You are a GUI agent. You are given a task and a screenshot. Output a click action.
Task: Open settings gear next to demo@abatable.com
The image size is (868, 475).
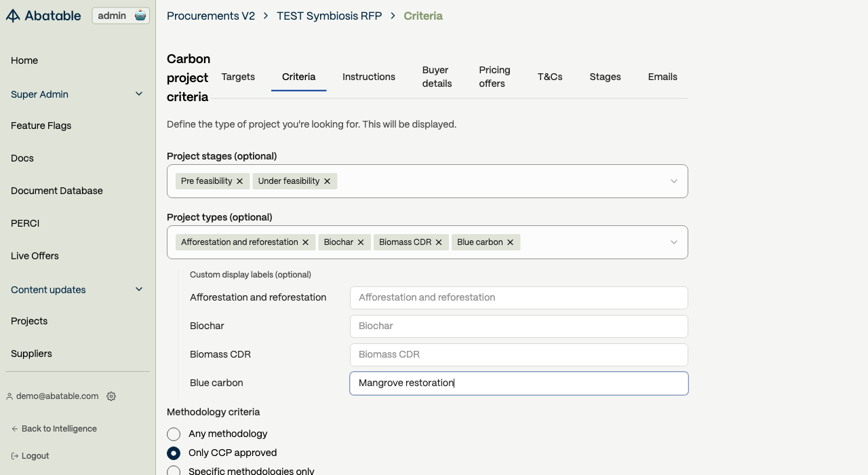[x=111, y=396]
